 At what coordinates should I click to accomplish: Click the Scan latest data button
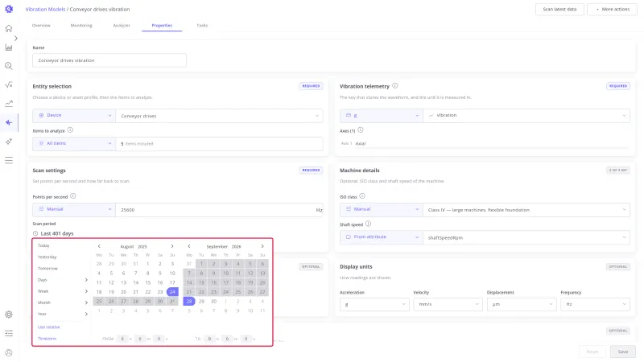[x=559, y=9]
